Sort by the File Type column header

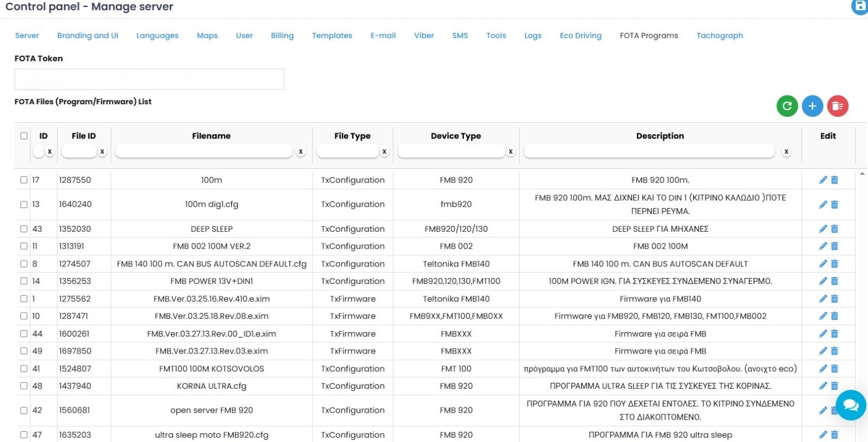click(x=353, y=136)
